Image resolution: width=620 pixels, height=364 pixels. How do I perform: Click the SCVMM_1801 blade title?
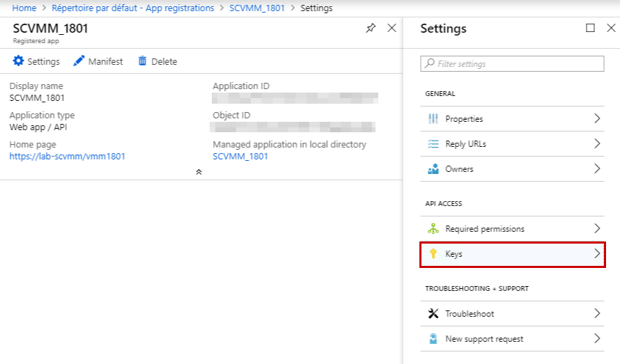click(x=51, y=29)
